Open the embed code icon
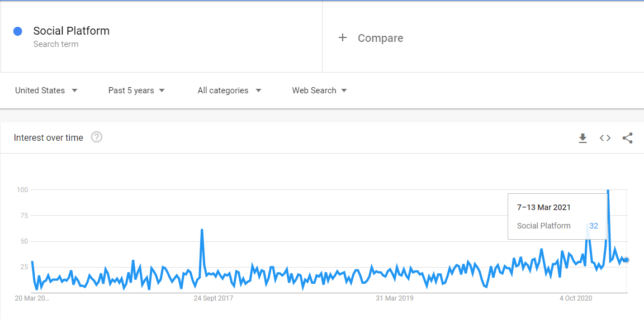This screenshot has width=644, height=319. 605,138
